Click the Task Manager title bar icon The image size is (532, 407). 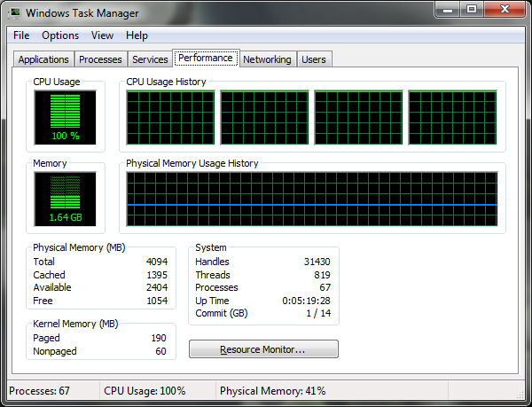(14, 13)
